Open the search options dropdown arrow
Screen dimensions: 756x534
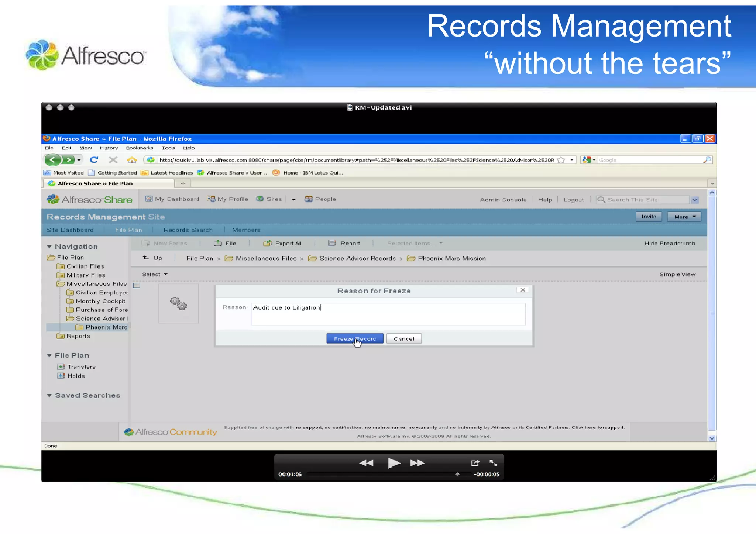pos(695,200)
